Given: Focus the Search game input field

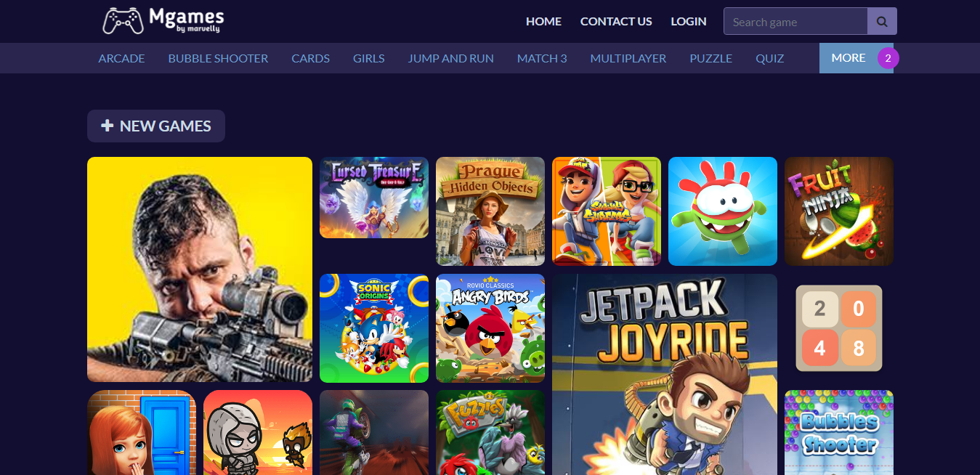Looking at the screenshot, I should click(x=795, y=22).
